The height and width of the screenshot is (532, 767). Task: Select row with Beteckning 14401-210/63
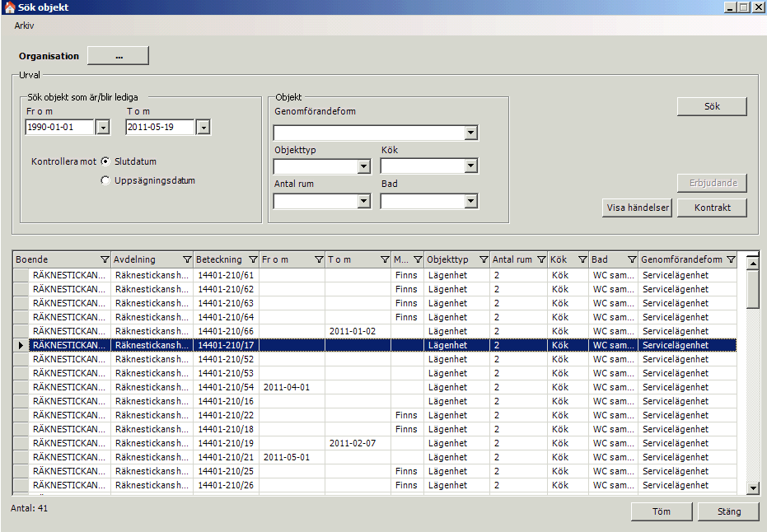375,303
